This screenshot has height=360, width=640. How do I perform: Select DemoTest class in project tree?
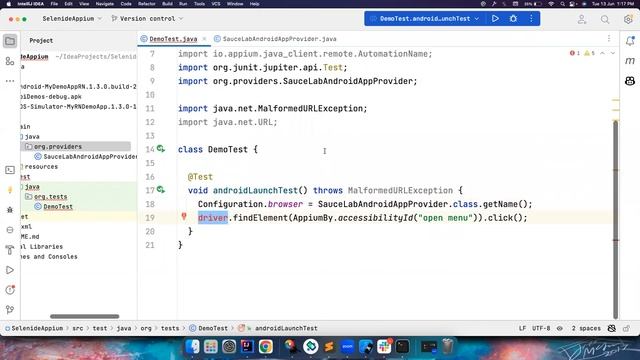click(x=53, y=207)
